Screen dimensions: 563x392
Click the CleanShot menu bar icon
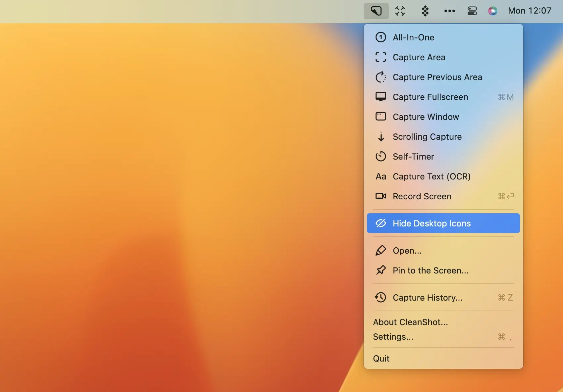pyautogui.click(x=376, y=11)
